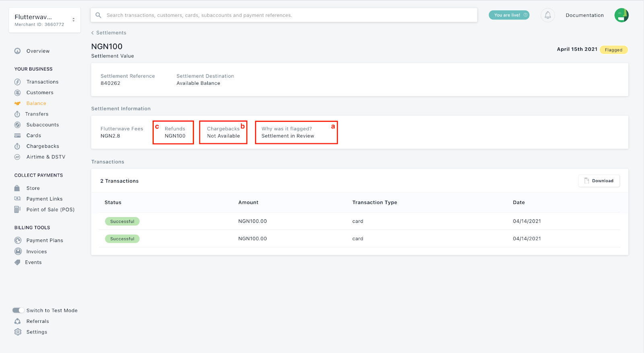The height and width of the screenshot is (353, 644).
Task: Click the Transfers sidebar icon
Action: tap(17, 114)
